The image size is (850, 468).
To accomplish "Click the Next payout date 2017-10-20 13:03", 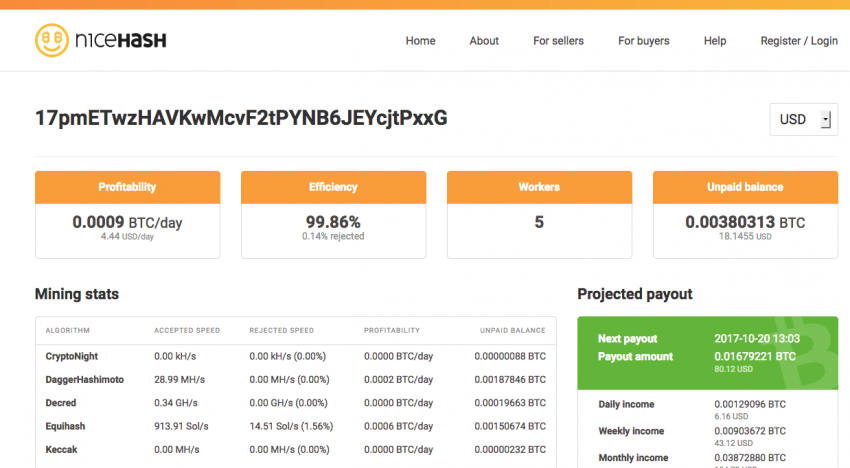I will click(x=757, y=339).
